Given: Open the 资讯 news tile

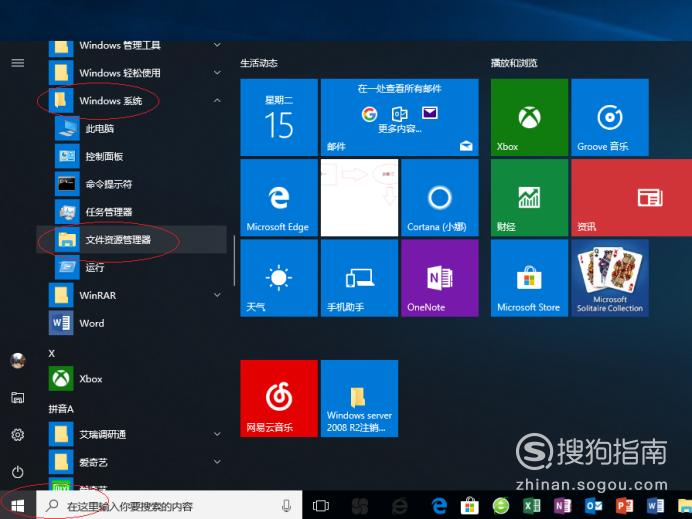Looking at the screenshot, I should [x=632, y=198].
